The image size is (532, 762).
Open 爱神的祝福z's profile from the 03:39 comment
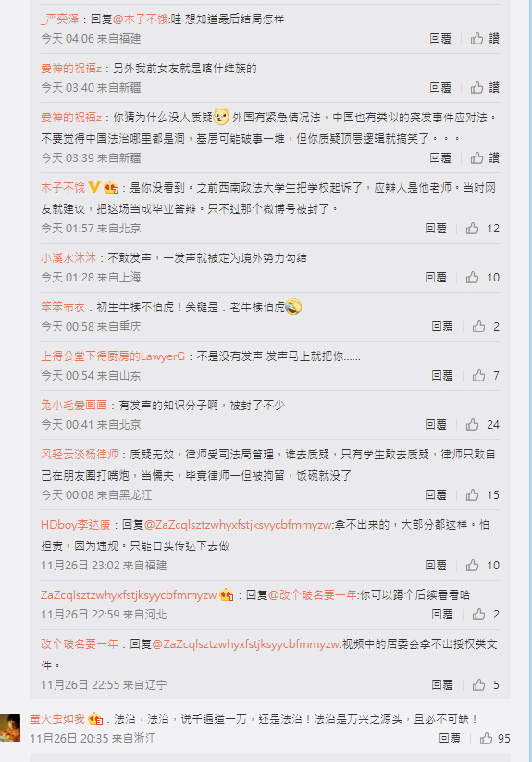tap(71, 118)
